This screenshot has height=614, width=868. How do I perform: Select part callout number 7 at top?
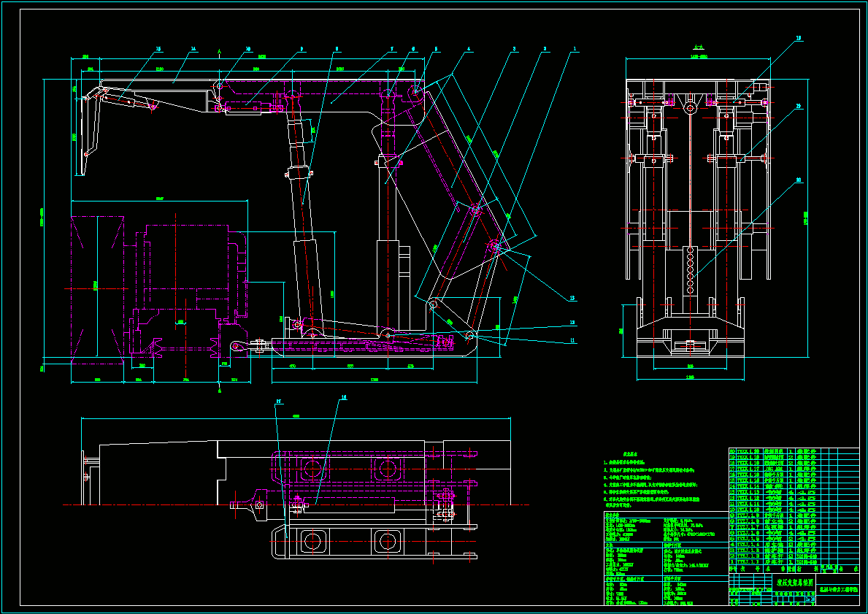391,49
